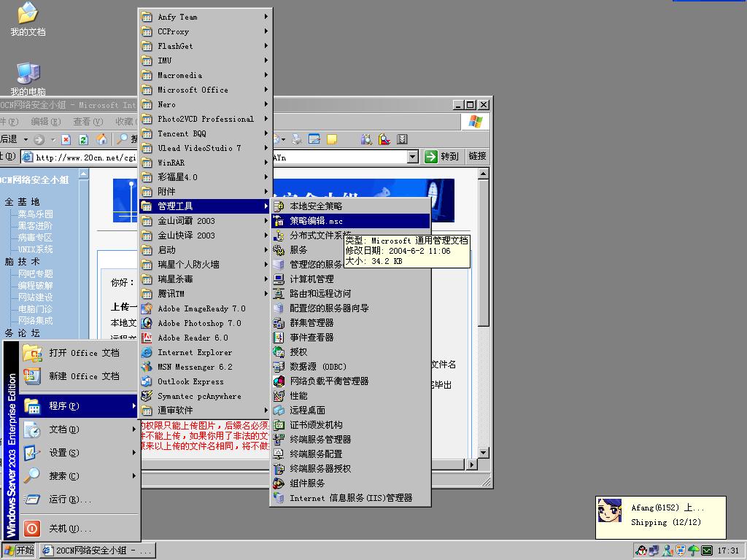This screenshot has width=747, height=560.
Task: Expand the Macromedia program folder
Action: point(205,75)
